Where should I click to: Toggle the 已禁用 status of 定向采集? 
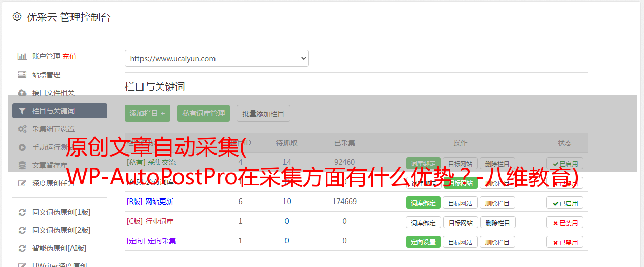pos(565,242)
